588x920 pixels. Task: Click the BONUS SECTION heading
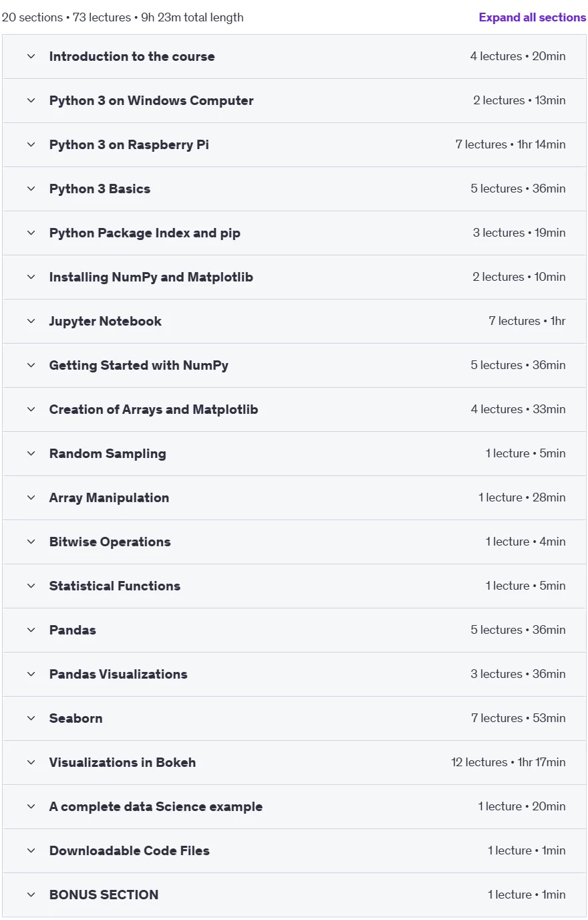pyautogui.click(x=104, y=895)
